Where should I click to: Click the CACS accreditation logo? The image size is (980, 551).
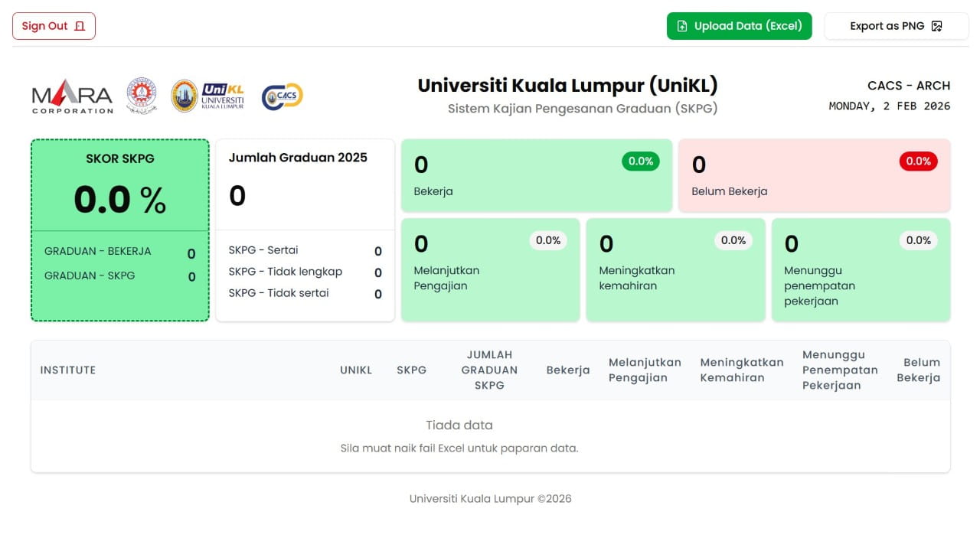(x=282, y=96)
